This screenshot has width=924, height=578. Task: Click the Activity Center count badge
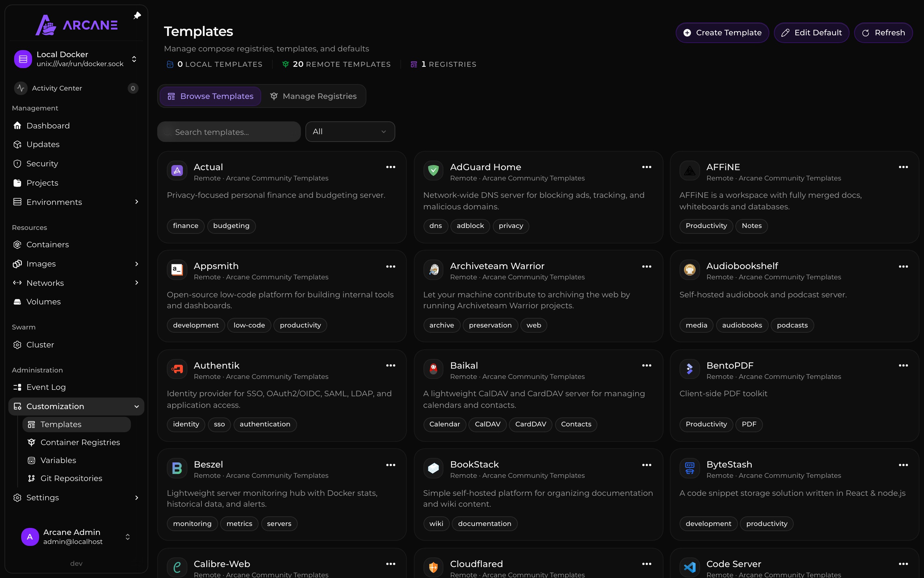[x=133, y=88]
